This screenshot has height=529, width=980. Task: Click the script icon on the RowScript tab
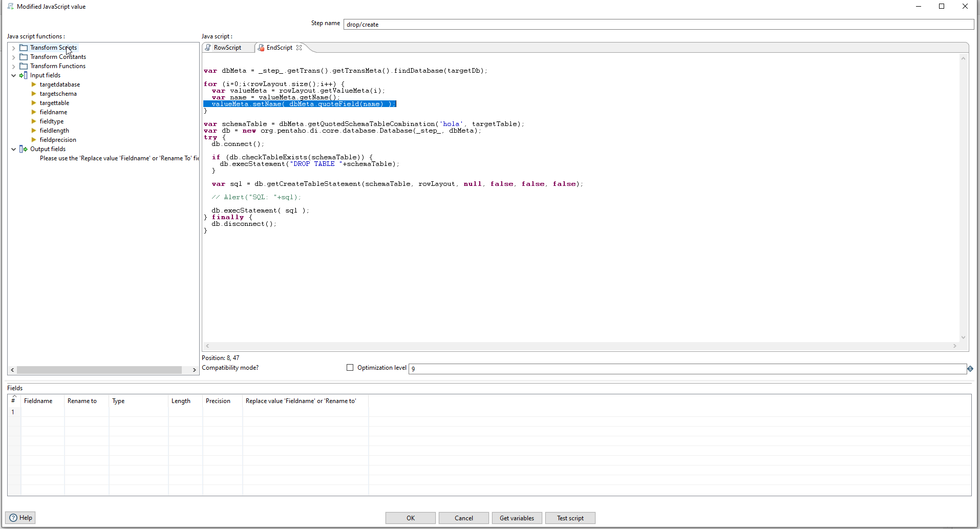click(208, 47)
